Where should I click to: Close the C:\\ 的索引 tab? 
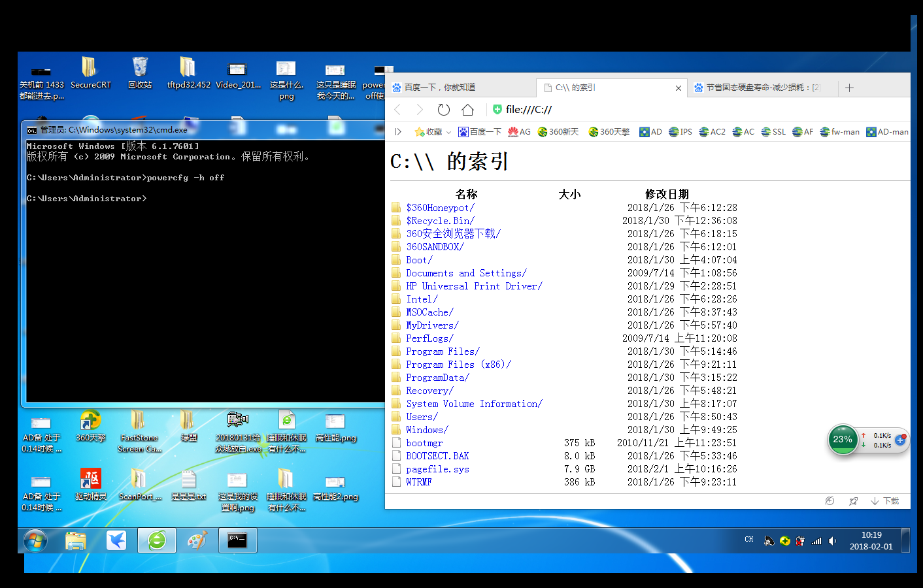coord(679,88)
